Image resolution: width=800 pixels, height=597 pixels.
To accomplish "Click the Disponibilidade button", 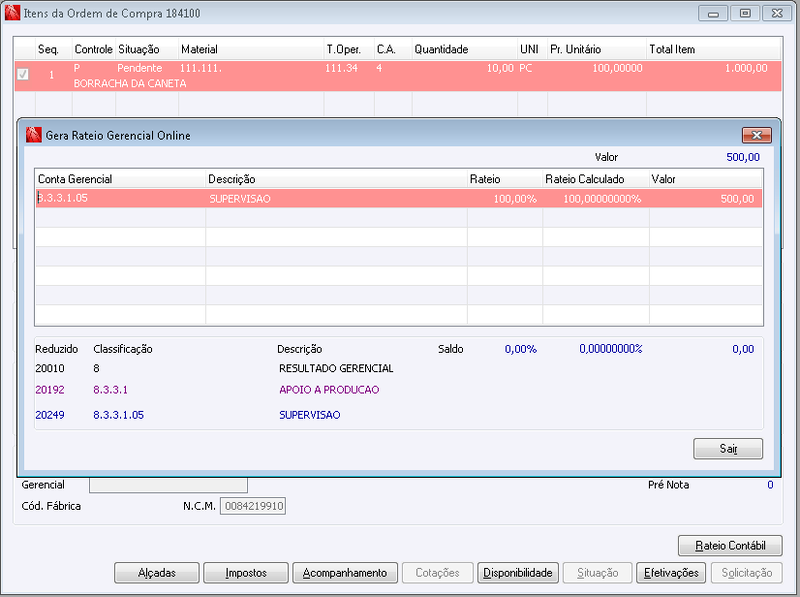I will click(x=518, y=573).
